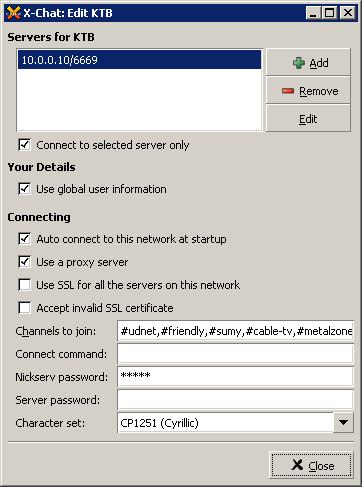Click the Edit server button
The width and height of the screenshot is (362, 487).
308,119
